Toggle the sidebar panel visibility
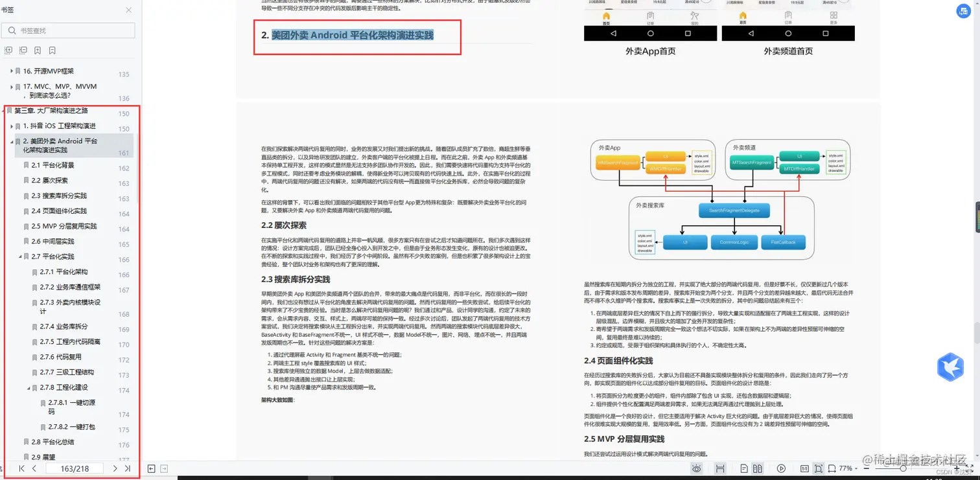Viewport: 980px width, 480px height. pos(150,468)
